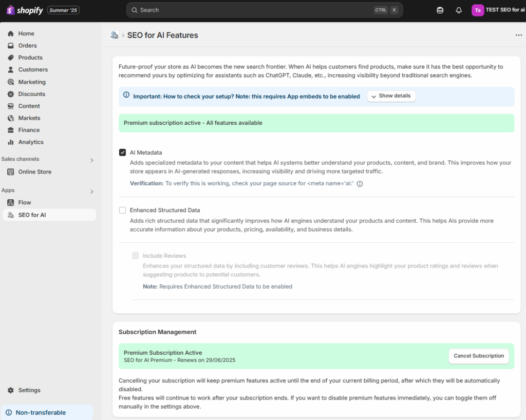Click the Sales channels heading

[x=20, y=159]
